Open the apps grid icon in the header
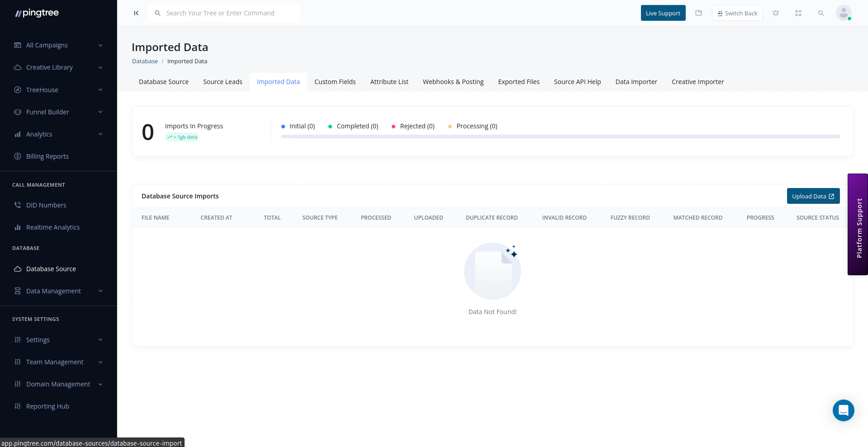The height and width of the screenshot is (447, 868). 798,13
